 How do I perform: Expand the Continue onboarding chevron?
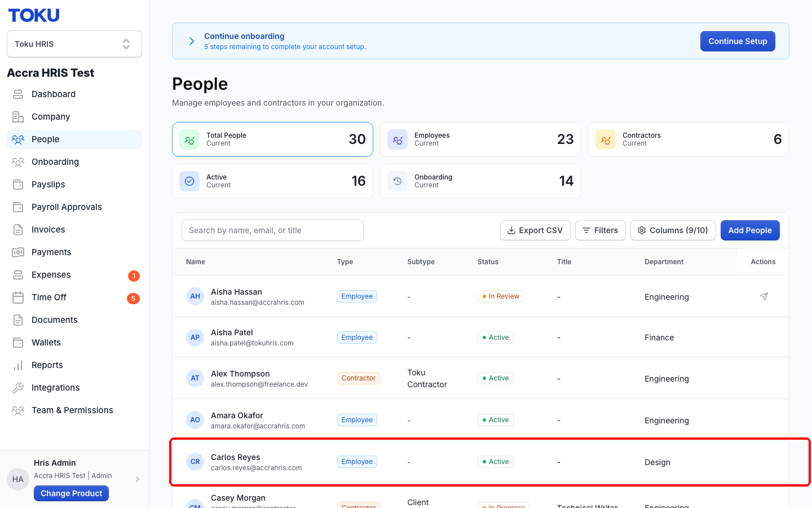(x=192, y=41)
